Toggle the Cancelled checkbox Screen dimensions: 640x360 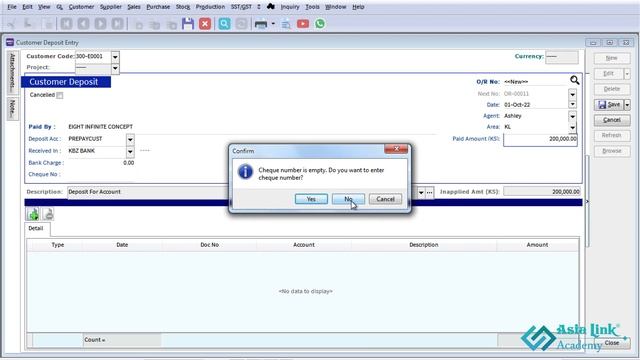tap(60, 96)
